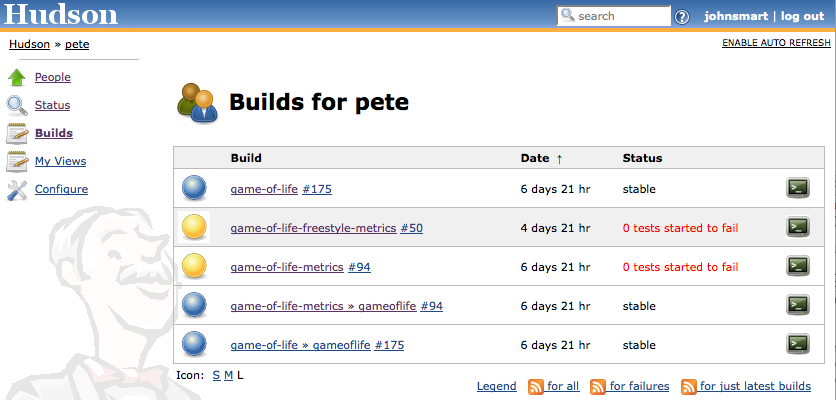The height and width of the screenshot is (400, 836).
Task: Click RSS icon for just latest builds
Action: click(689, 387)
